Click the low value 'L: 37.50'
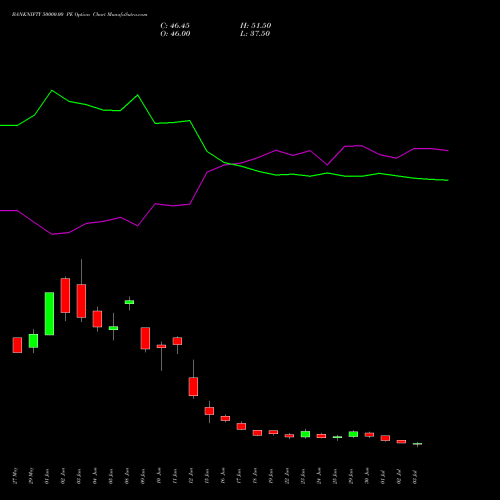This screenshot has height=500, width=500. click(255, 34)
